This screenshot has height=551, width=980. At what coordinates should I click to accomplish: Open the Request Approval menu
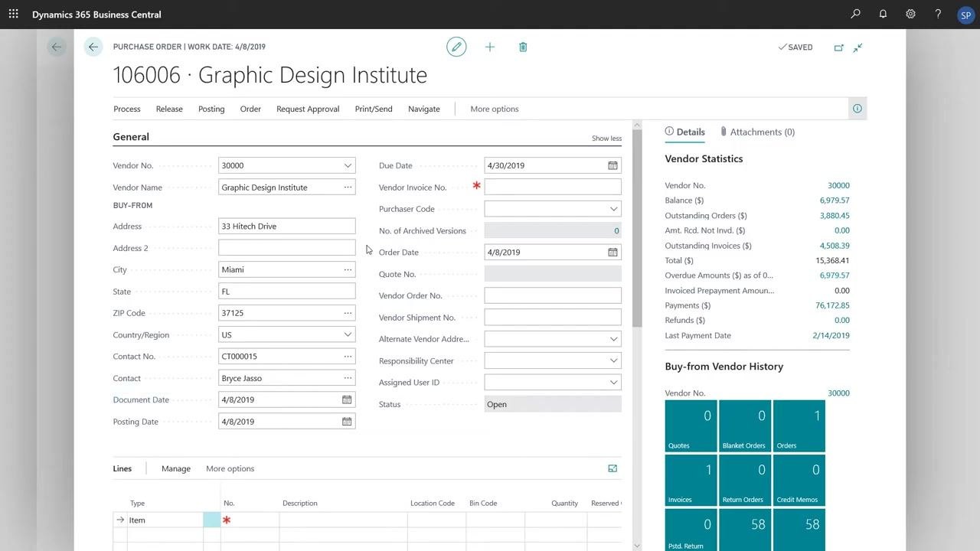[x=308, y=109]
